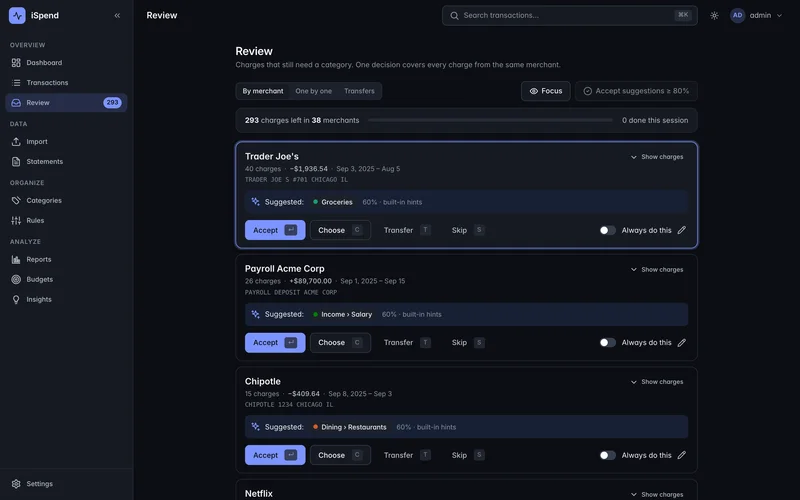Click the Chipotle merchant title
The width and height of the screenshot is (800, 500).
coord(263,382)
